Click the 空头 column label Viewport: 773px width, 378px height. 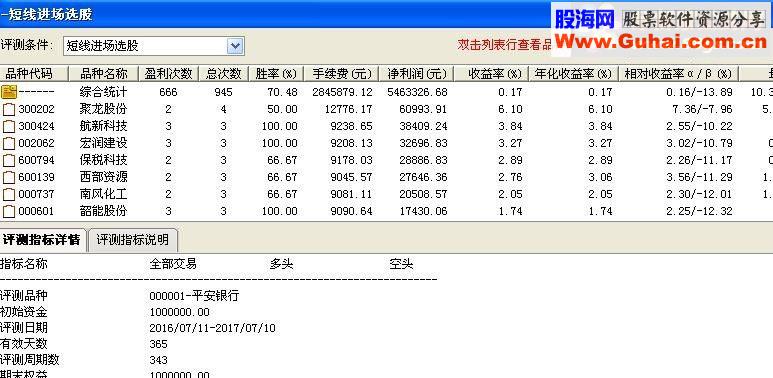coord(401,264)
